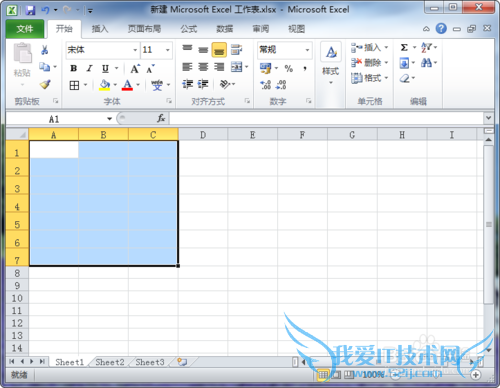
Task: Align text to top
Action: coord(187,49)
